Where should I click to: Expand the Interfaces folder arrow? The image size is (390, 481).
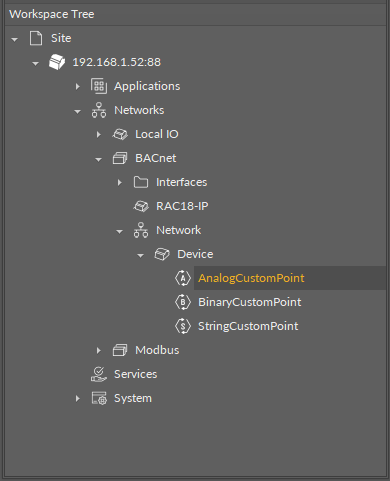120,182
